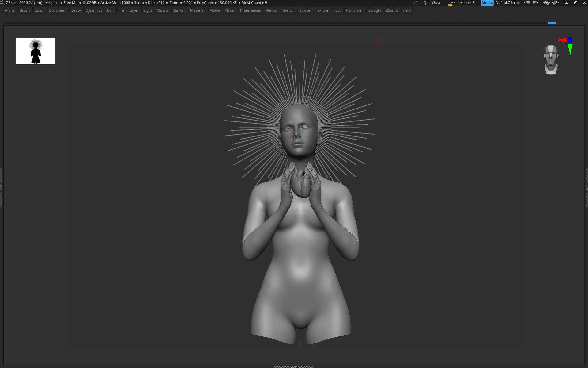Click the previous UI layout arrow icon

click(547, 3)
